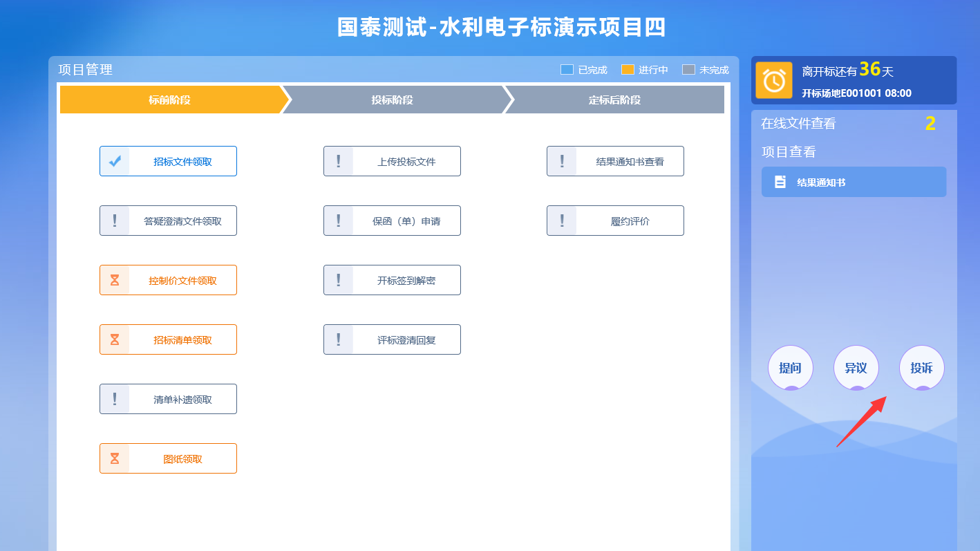Open the 定标后阶段 stage tab
980x551 pixels.
coord(614,100)
